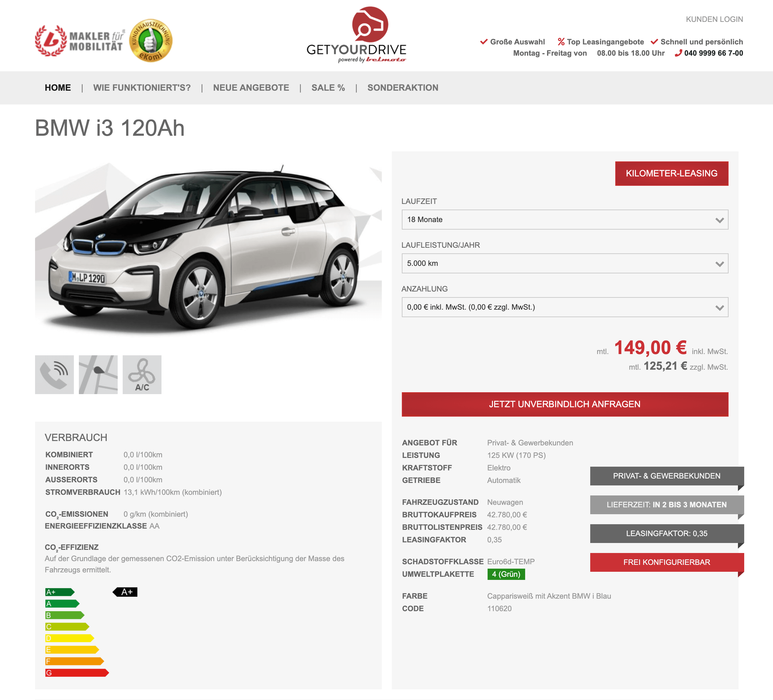This screenshot has height=700, width=773.
Task: Show next car image with right arrow
Action: click(x=355, y=245)
